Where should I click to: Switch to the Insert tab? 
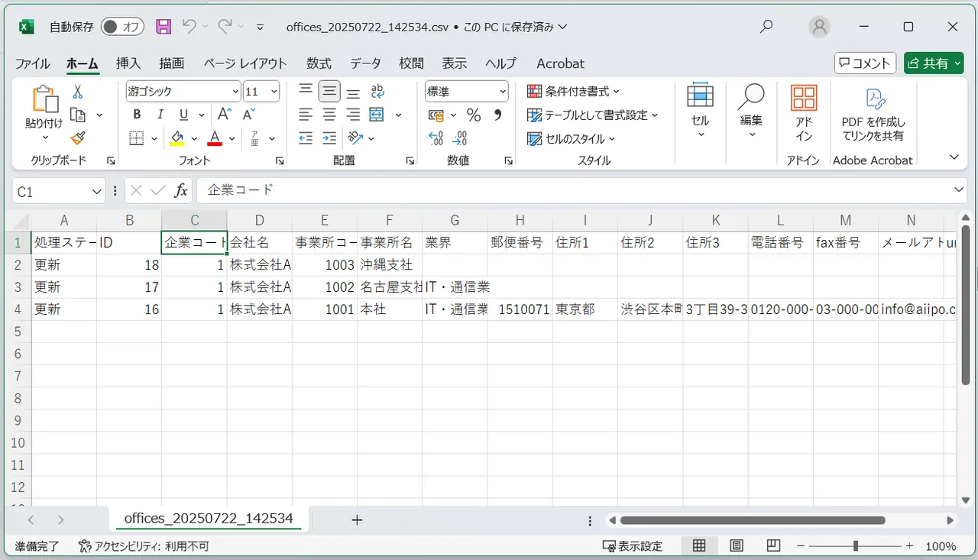128,63
